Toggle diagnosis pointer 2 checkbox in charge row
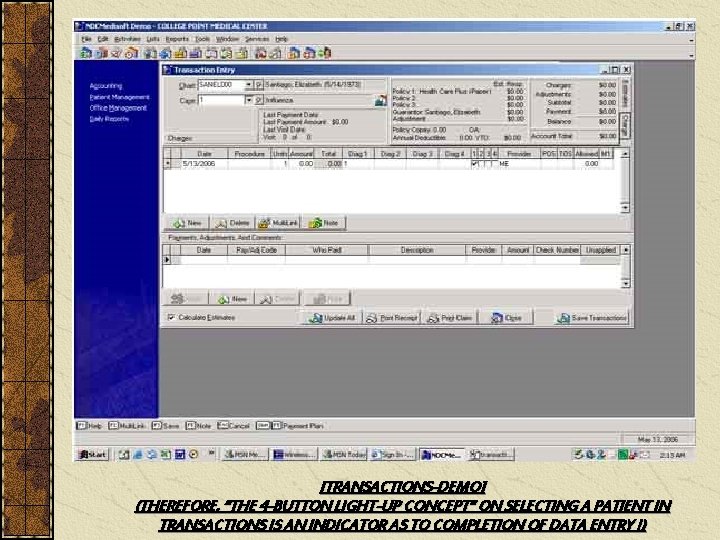 482,164
